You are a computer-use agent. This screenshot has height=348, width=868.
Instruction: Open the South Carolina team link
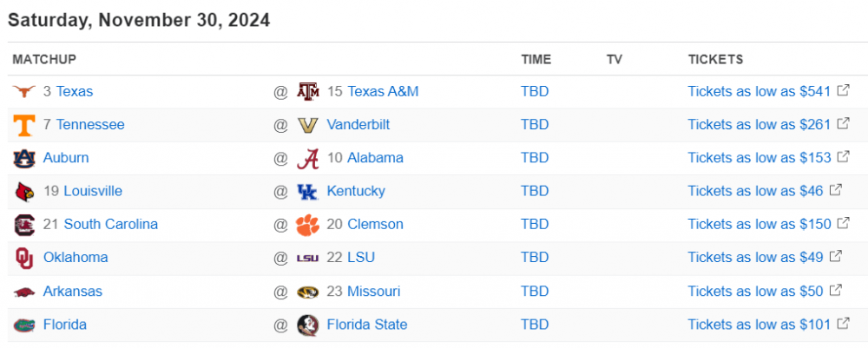110,225
